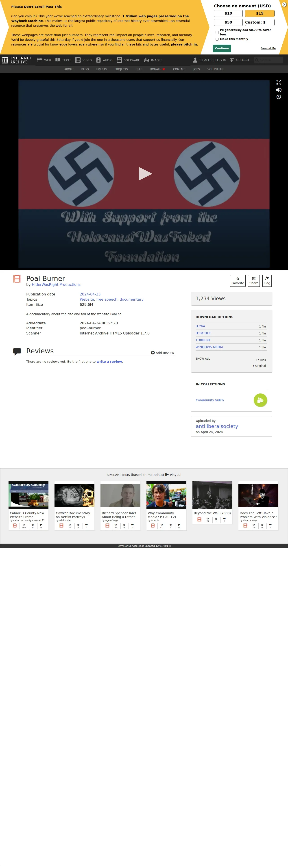Click the search field in the top bar
The width and height of the screenshot is (288, 868).
[x=269, y=60]
